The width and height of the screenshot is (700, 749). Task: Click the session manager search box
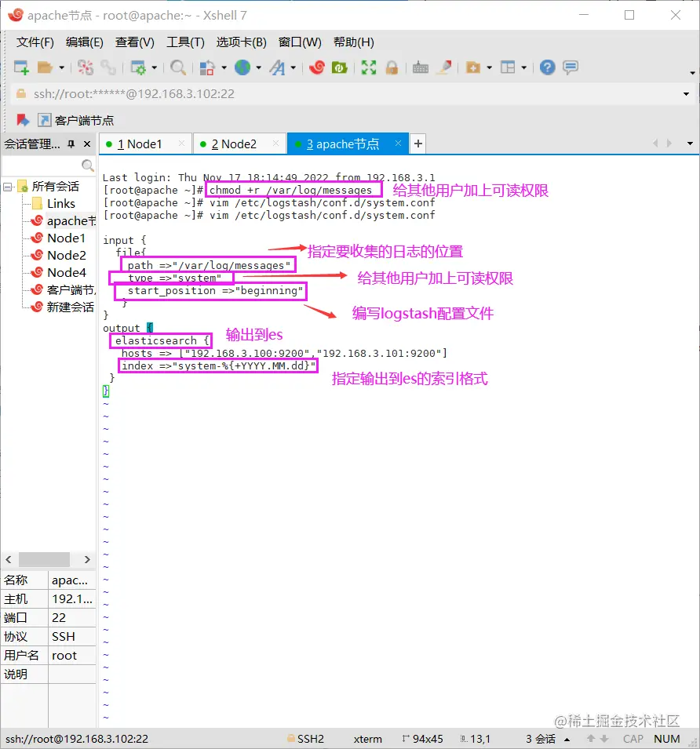coord(48,165)
